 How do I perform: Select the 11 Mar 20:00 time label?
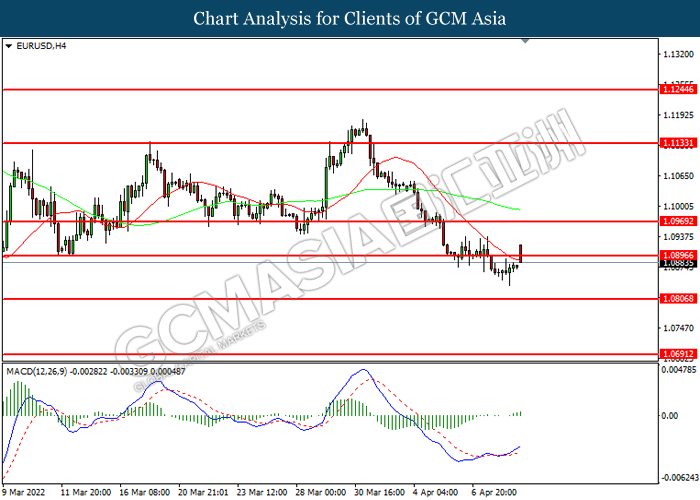click(86, 492)
